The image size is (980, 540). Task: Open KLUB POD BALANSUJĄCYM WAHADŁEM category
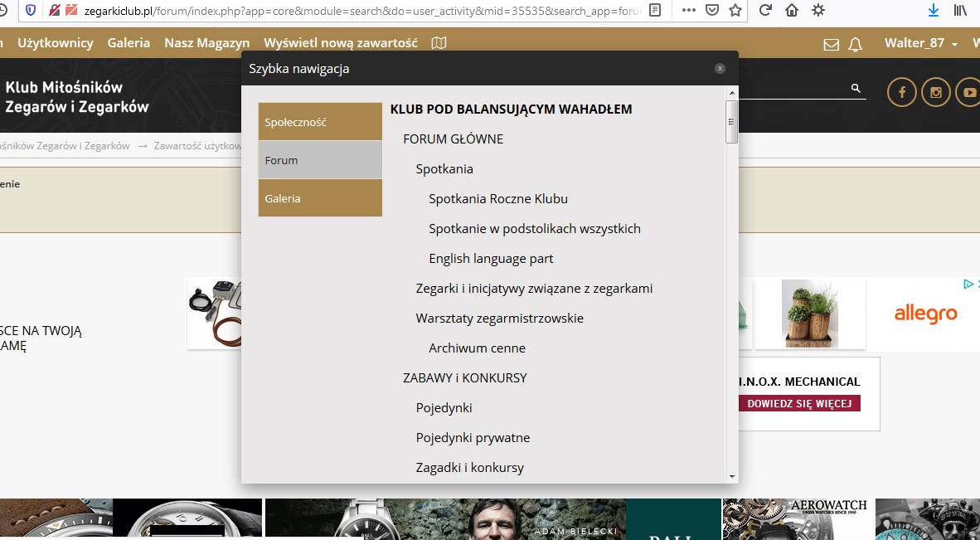click(512, 109)
